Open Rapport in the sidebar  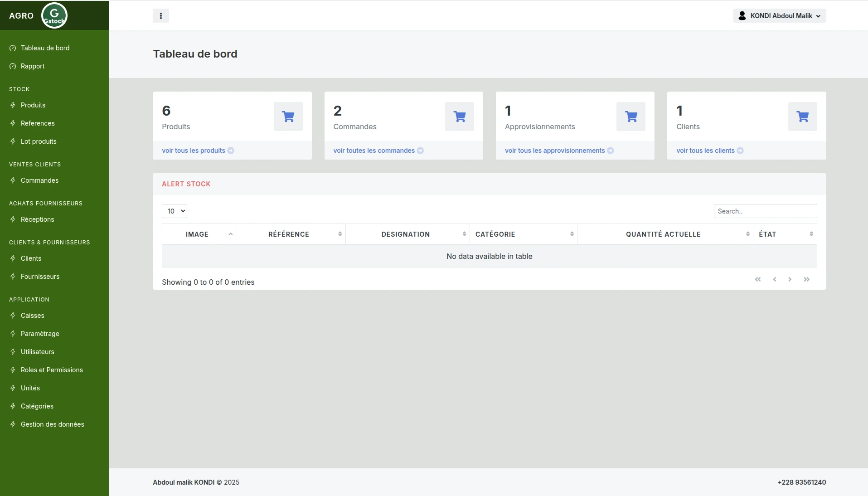[x=33, y=66]
